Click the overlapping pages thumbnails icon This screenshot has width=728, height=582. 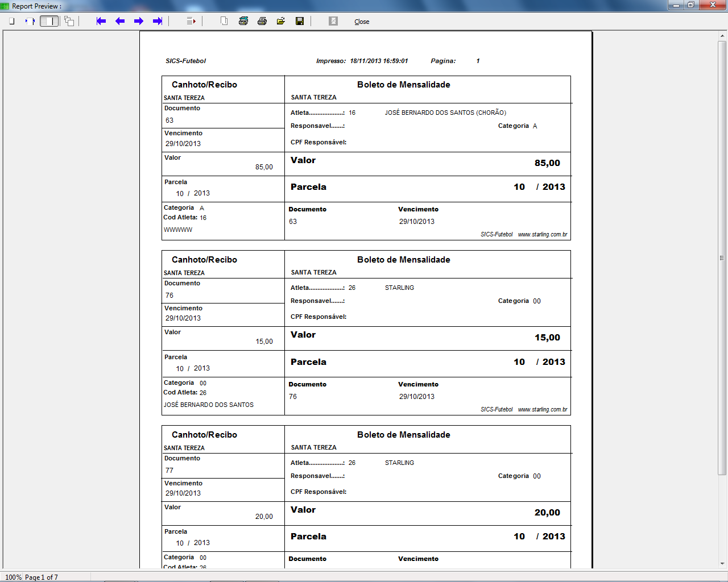pyautogui.click(x=69, y=21)
